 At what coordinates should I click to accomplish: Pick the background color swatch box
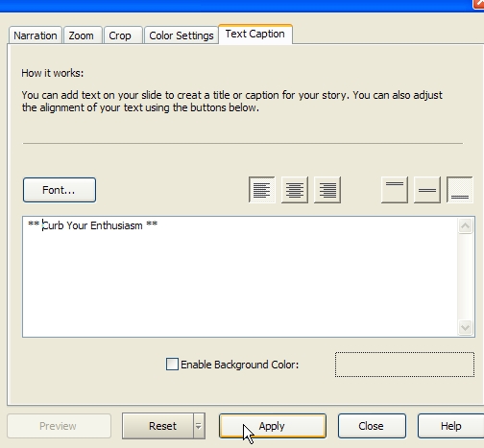[x=404, y=365]
